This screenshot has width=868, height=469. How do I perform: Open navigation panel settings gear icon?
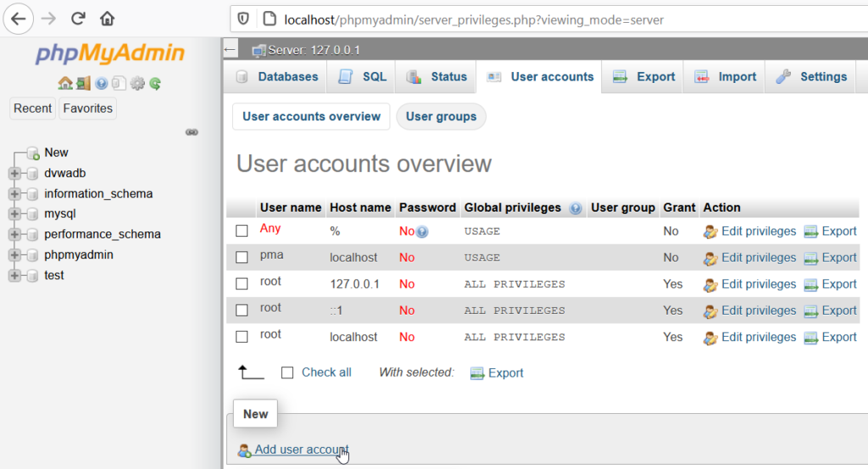137,83
